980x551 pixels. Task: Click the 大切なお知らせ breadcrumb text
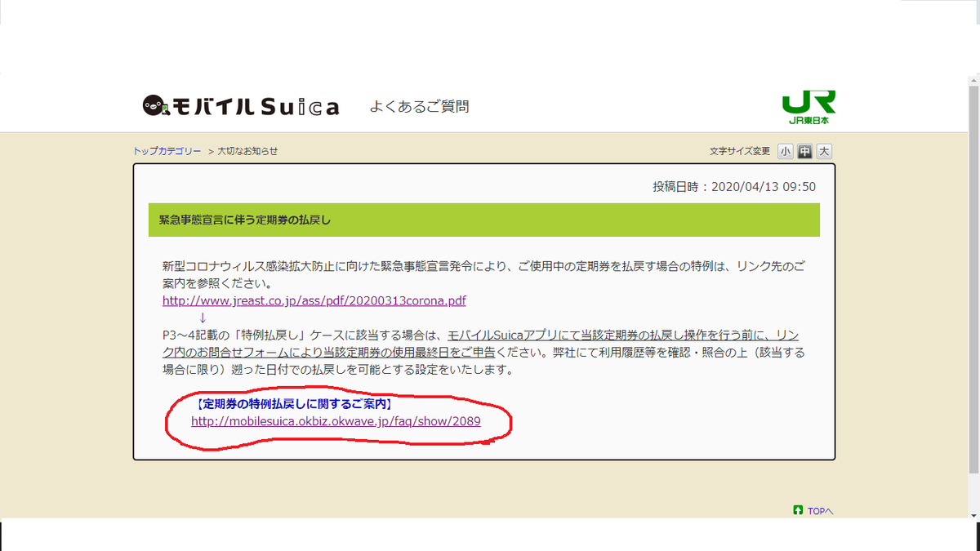point(247,151)
